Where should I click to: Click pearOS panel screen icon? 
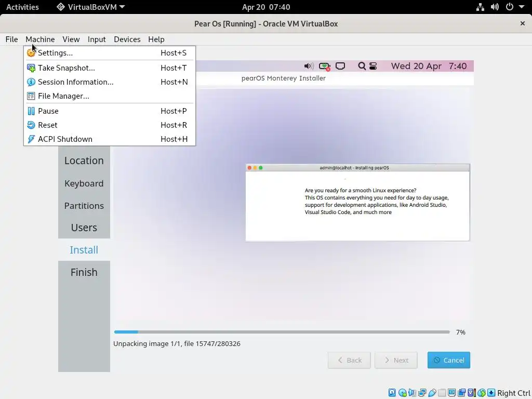tap(340, 66)
